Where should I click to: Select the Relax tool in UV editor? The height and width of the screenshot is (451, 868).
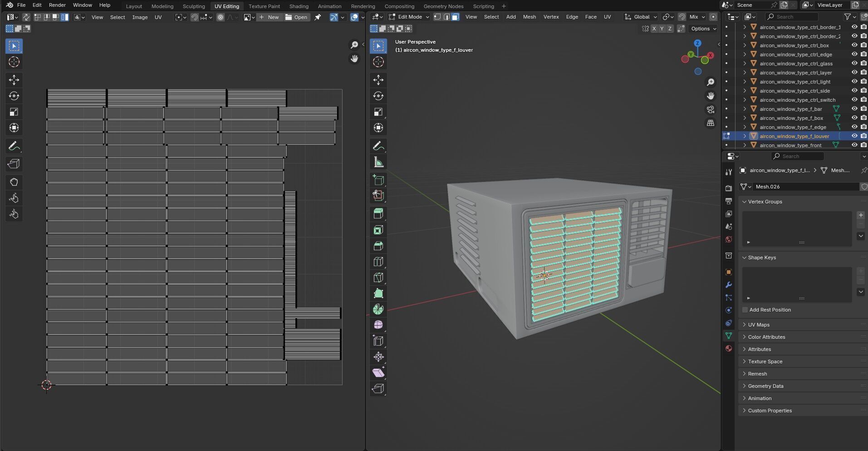pyautogui.click(x=14, y=198)
